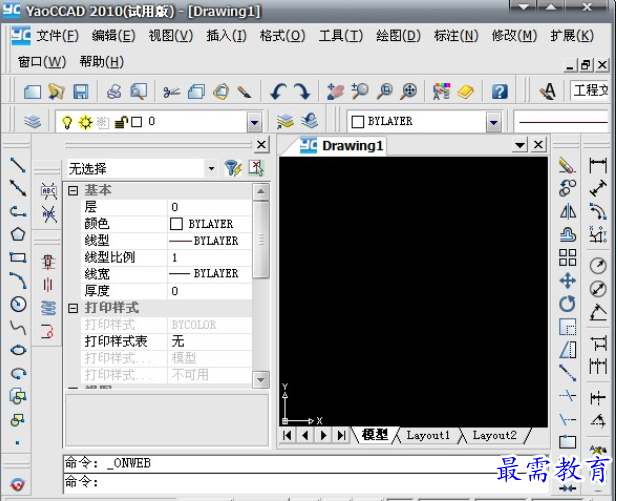Viewport: 618px width, 501px height.
Task: Click the Paste icon in toolbar
Action: click(221, 91)
